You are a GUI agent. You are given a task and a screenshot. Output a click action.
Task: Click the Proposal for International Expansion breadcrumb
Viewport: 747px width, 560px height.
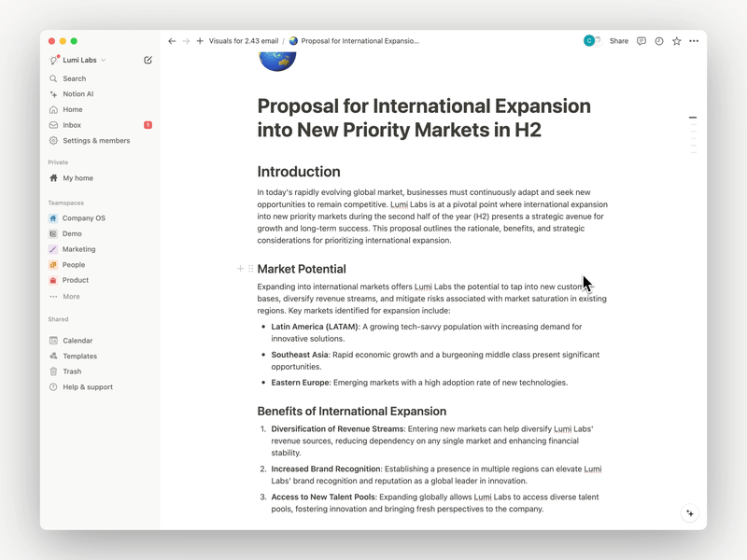tap(355, 41)
